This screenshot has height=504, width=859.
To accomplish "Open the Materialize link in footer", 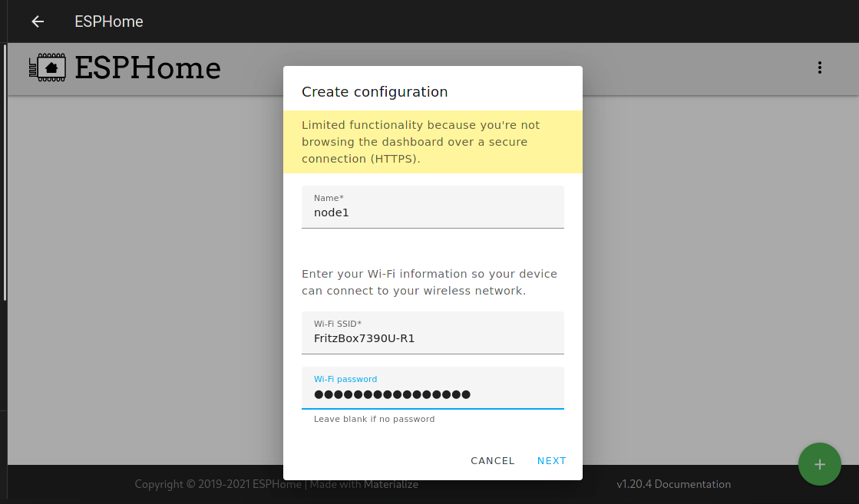I will [391, 485].
